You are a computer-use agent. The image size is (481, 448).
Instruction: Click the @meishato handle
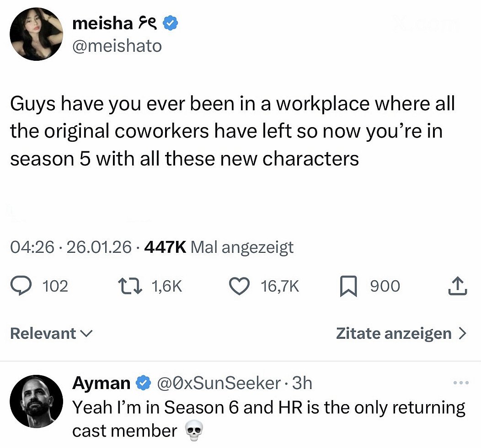[x=118, y=46]
